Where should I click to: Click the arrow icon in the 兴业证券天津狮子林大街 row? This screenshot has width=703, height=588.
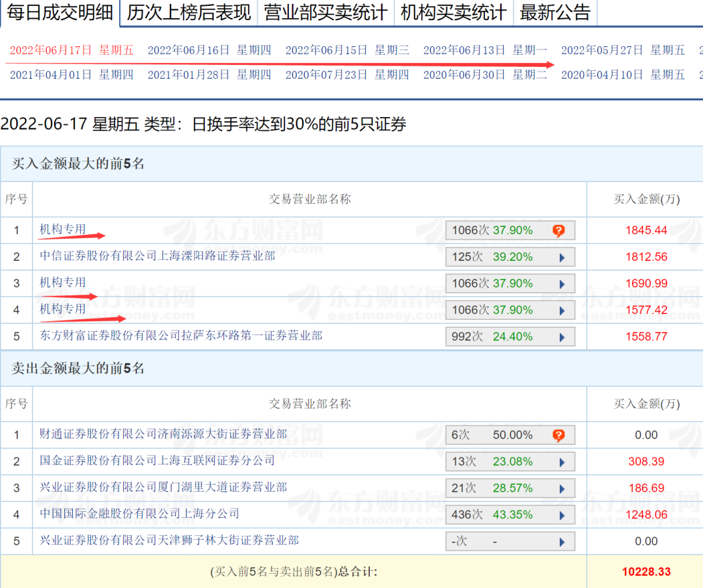[x=562, y=541]
